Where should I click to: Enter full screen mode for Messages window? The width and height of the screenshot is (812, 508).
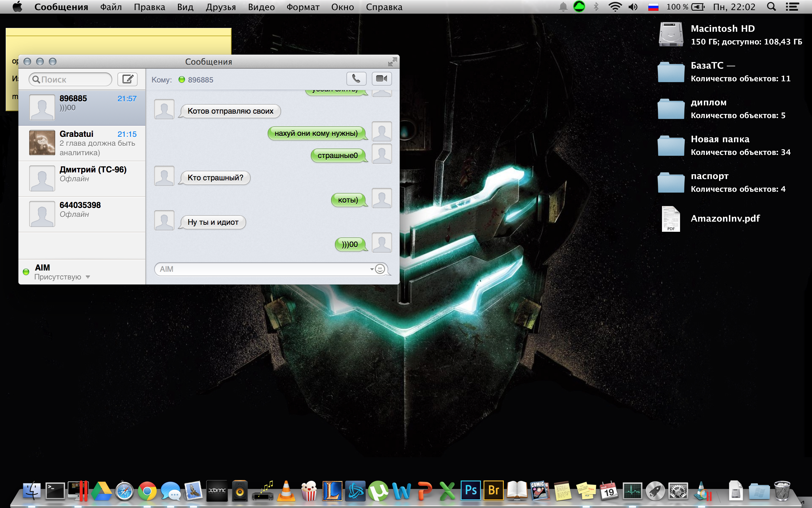(392, 62)
